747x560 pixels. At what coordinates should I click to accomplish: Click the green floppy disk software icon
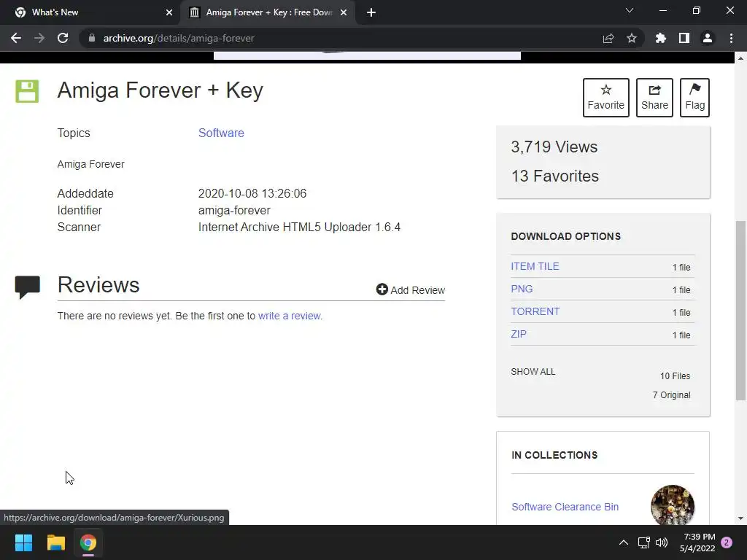[x=27, y=91]
